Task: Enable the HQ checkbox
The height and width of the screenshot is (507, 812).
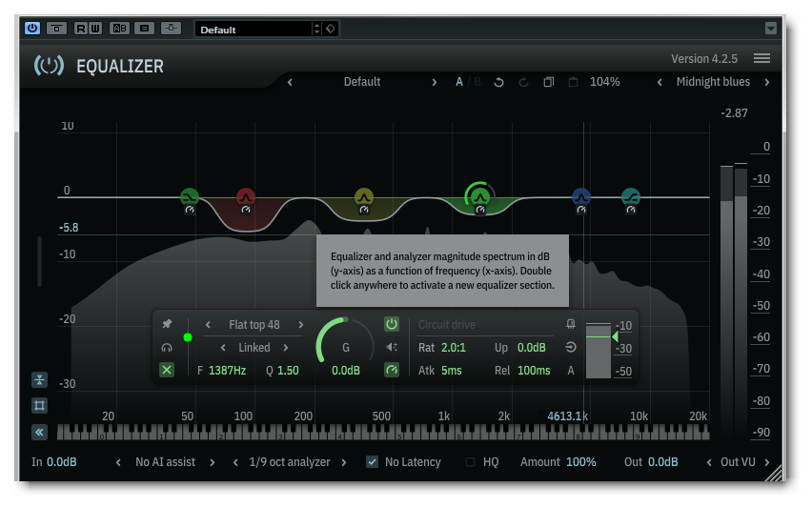Action: point(470,462)
